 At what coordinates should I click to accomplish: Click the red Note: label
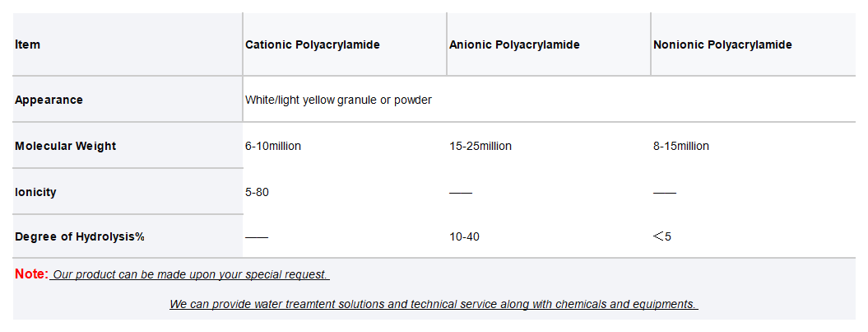31,274
